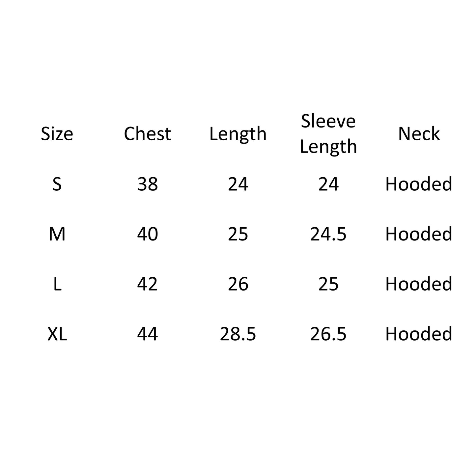The width and height of the screenshot is (476, 476).
Task: Click the M row length value 25
Action: point(238,234)
